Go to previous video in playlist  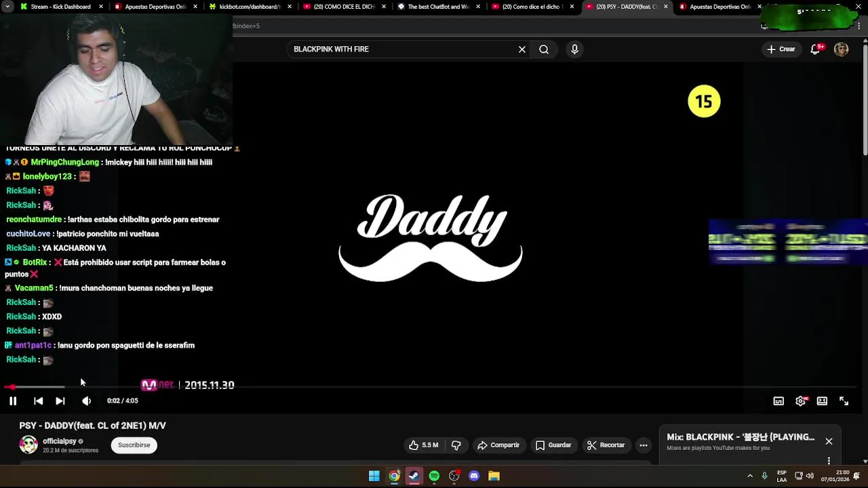point(38,401)
